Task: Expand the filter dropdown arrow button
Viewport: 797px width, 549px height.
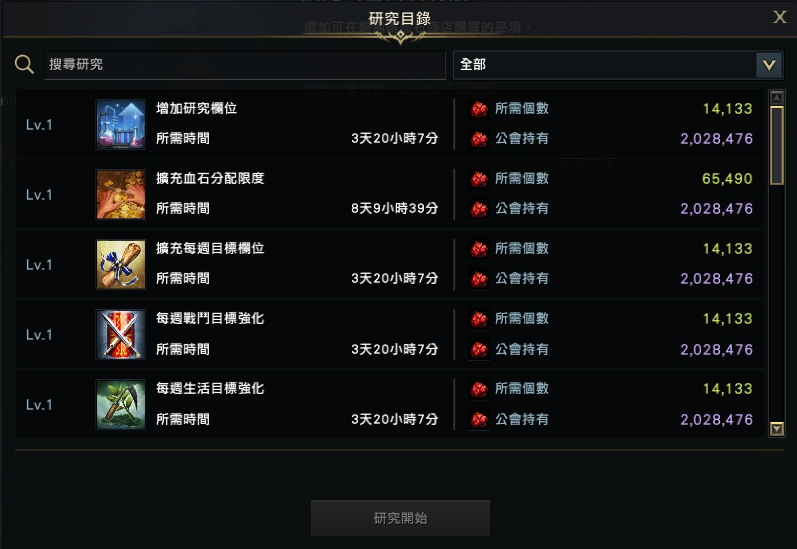Action: 769,65
